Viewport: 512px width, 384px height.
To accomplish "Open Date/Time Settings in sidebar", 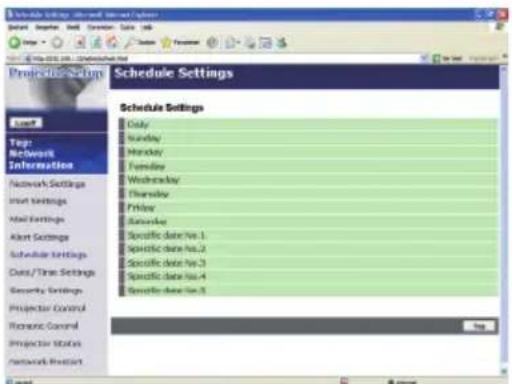I will coord(52,273).
